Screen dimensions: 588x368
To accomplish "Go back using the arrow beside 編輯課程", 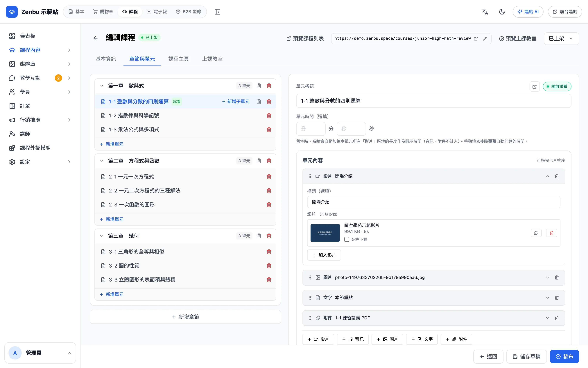I will pyautogui.click(x=96, y=38).
